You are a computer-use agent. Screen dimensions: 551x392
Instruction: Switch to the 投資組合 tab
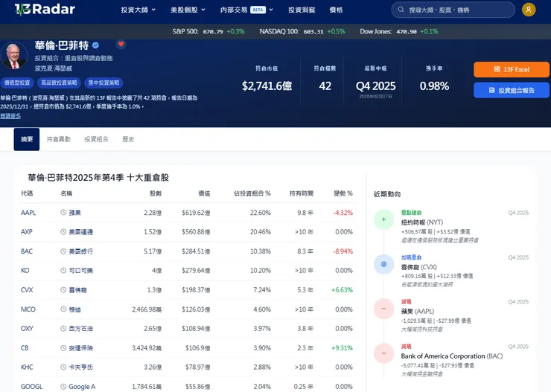click(96, 139)
